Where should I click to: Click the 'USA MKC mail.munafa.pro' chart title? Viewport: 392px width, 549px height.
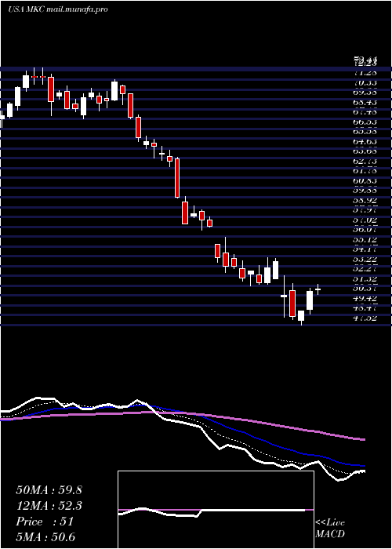(x=58, y=9)
